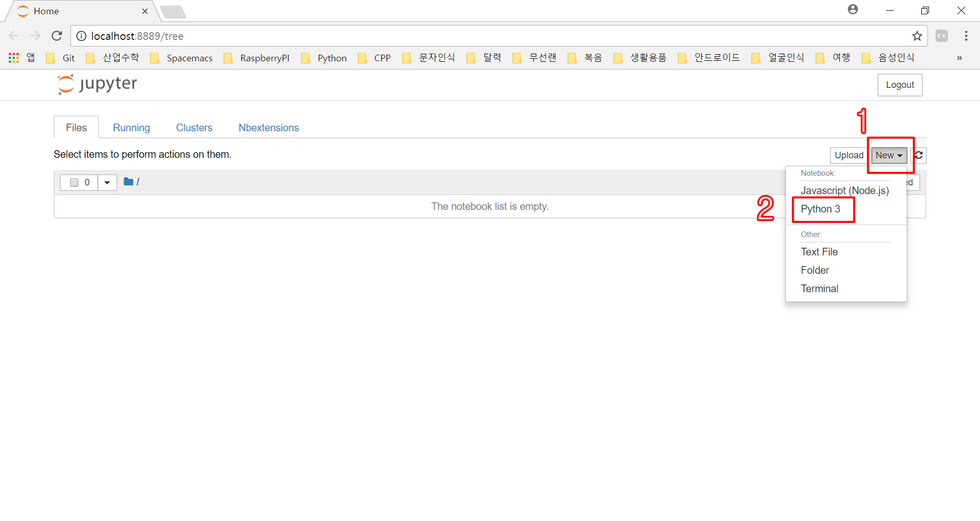Open the Chrome three-dot menu
Image resolution: width=980 pixels, height=521 pixels.
tap(966, 36)
